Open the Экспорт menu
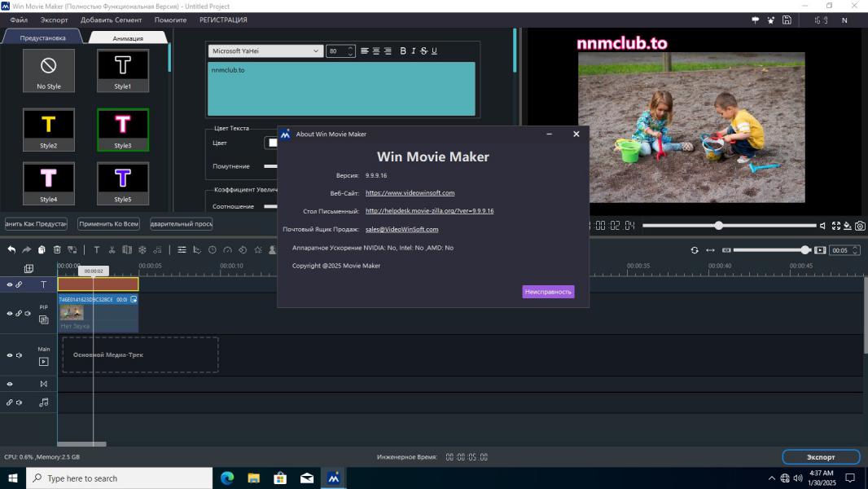This screenshot has width=868, height=489. [55, 20]
